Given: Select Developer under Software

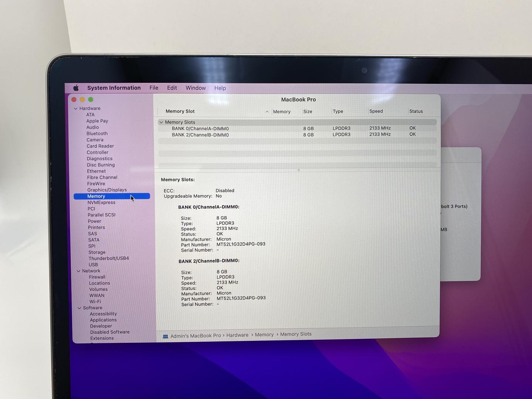Looking at the screenshot, I should [x=101, y=326].
